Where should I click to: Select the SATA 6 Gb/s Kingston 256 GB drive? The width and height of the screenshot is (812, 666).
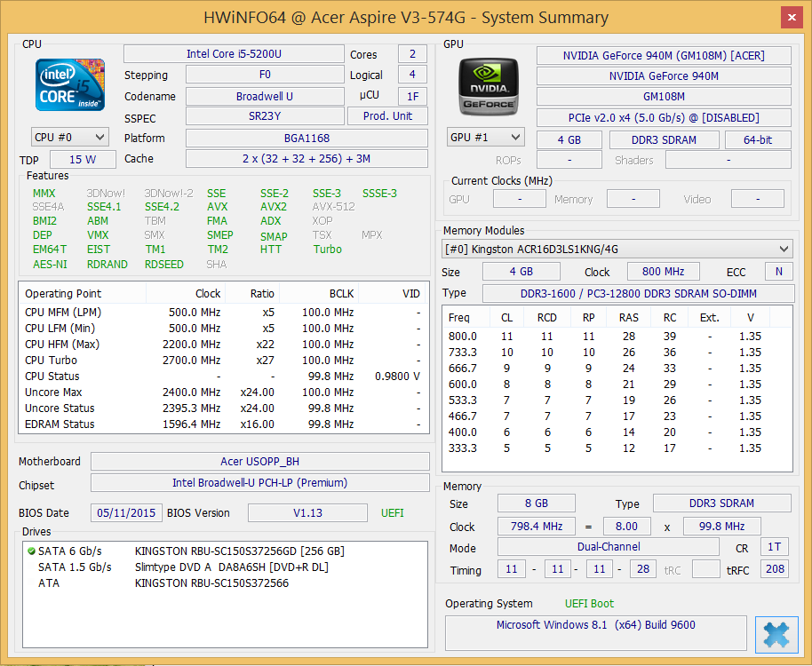[224, 551]
